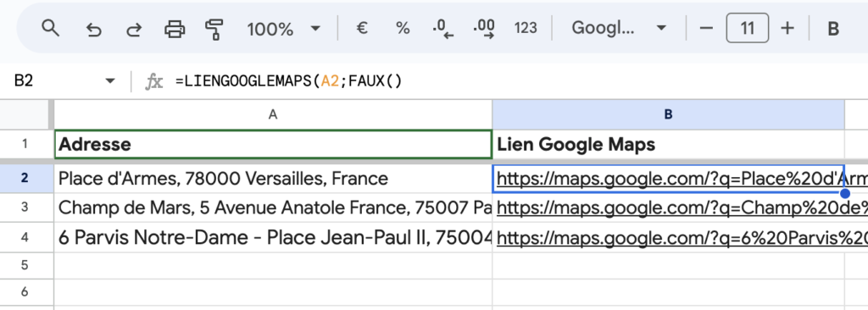Undo the last action
The height and width of the screenshot is (310, 868).
pos(93,29)
